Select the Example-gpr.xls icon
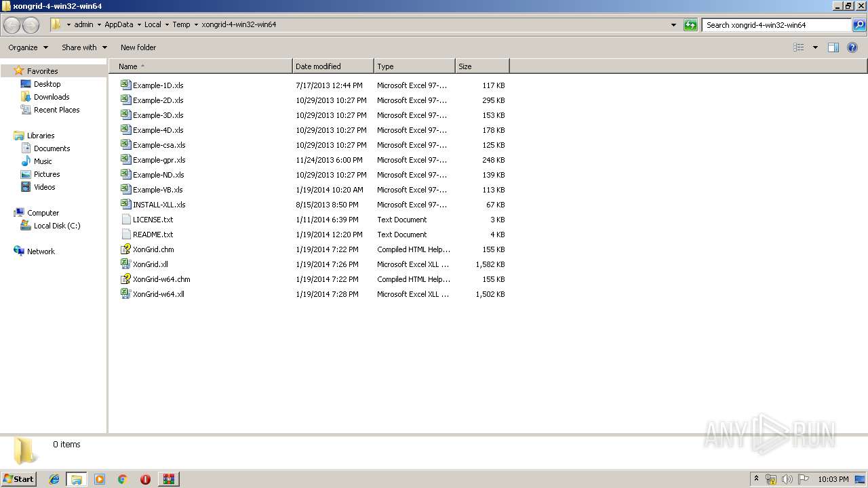 (125, 159)
